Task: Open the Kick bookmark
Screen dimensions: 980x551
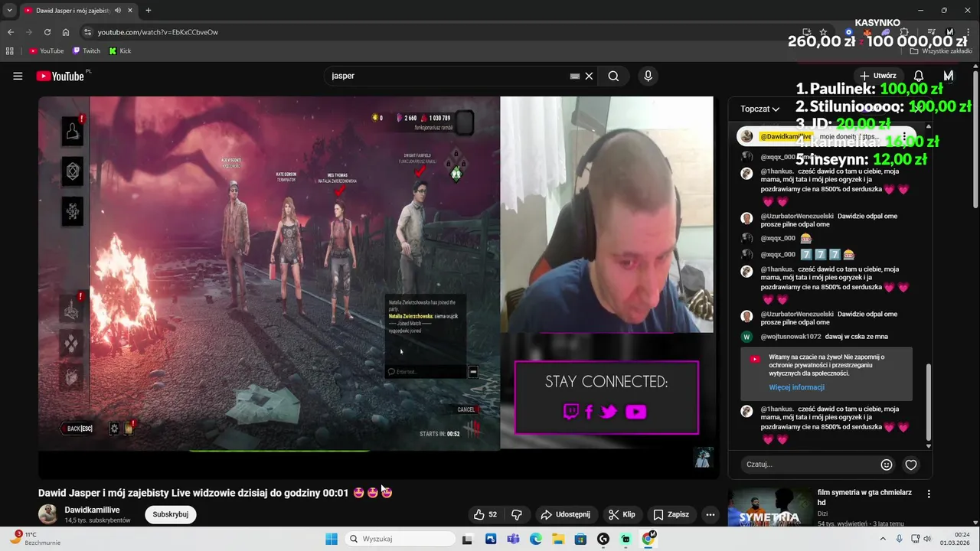Action: 120,51
